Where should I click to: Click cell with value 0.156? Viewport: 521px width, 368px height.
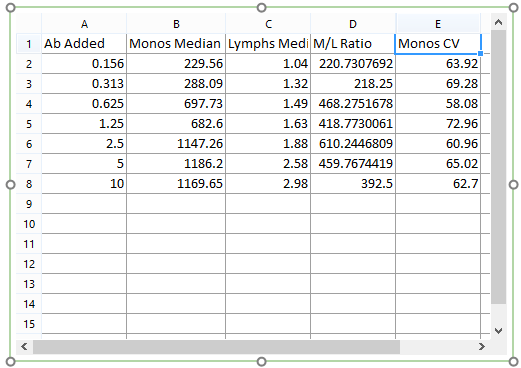[x=84, y=64]
